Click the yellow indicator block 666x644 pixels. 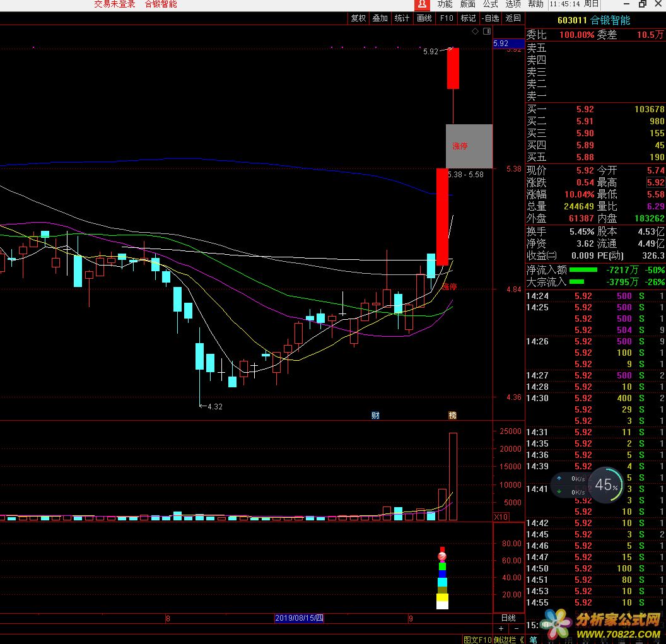[x=442, y=597]
